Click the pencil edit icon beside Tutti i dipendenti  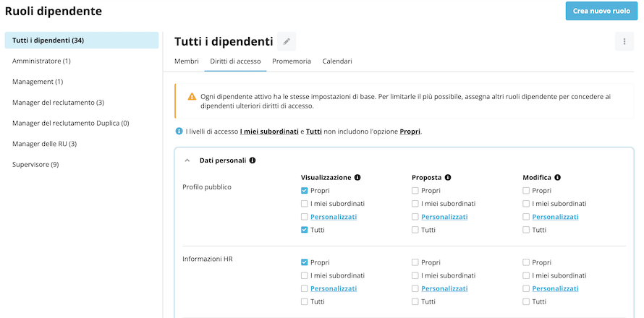(287, 41)
